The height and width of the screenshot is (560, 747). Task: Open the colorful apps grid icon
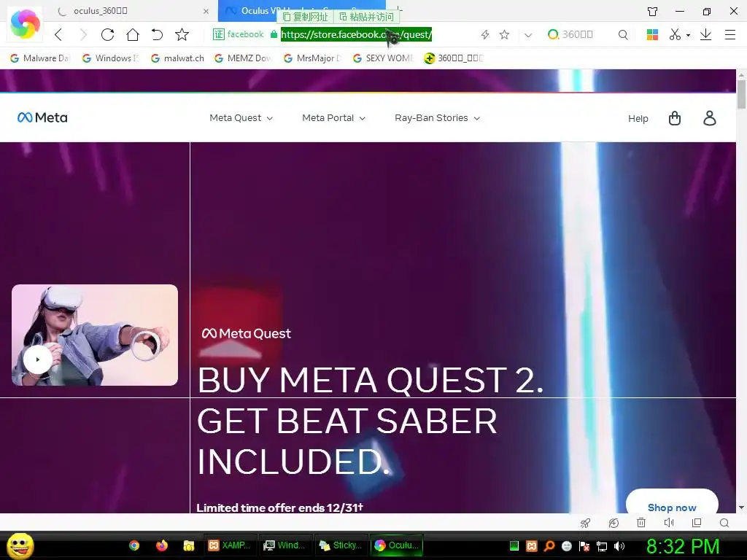coord(652,34)
